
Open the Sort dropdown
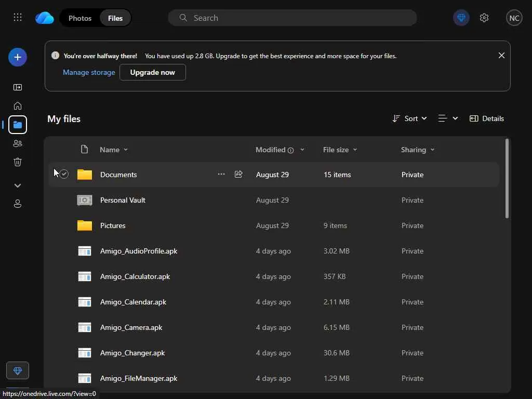(410, 118)
